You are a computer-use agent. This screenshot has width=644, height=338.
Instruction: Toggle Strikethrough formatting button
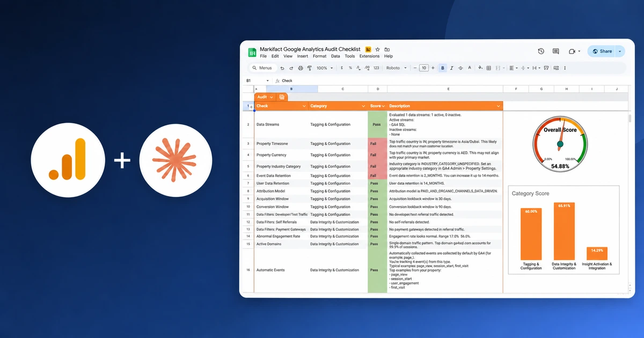click(460, 68)
